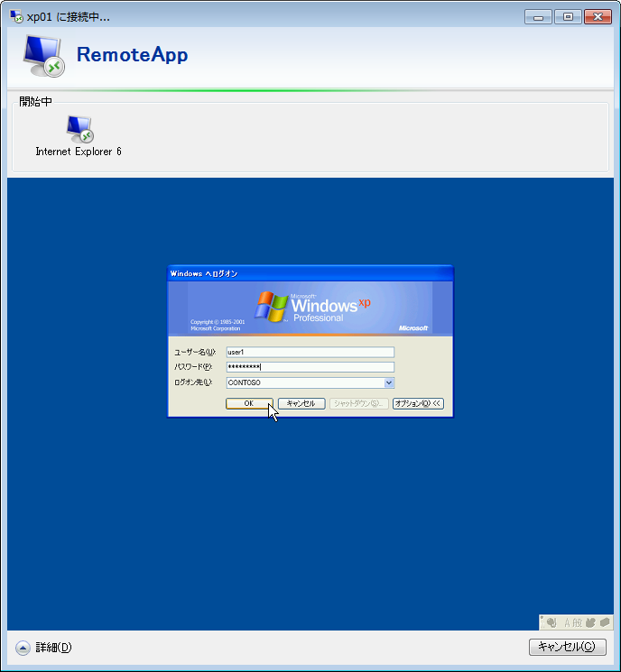This screenshot has height=672, width=621.
Task: Click the 'Windows へログオン' dialog title
Action: click(x=204, y=274)
